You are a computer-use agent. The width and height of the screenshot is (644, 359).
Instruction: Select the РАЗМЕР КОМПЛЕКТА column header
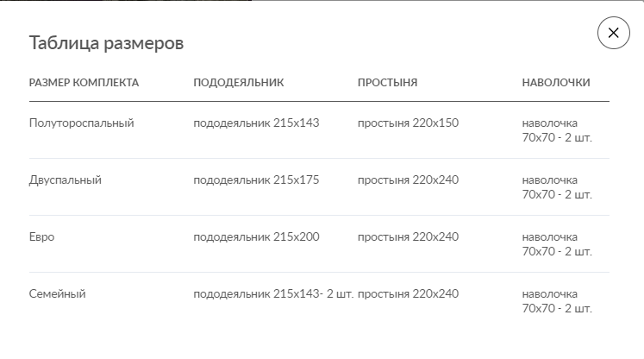84,83
